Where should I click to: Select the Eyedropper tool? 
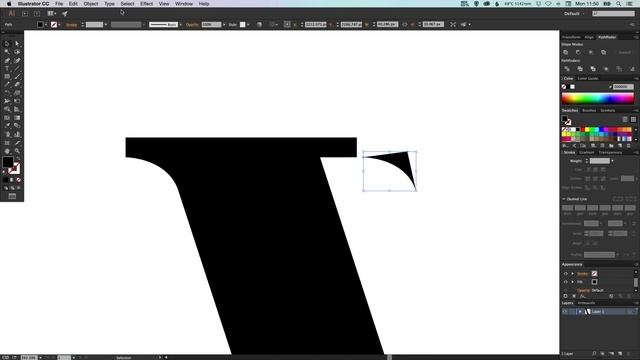click(7, 126)
